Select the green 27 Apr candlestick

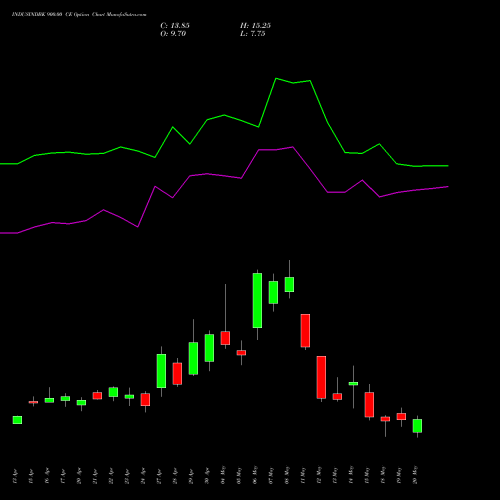pos(161,371)
